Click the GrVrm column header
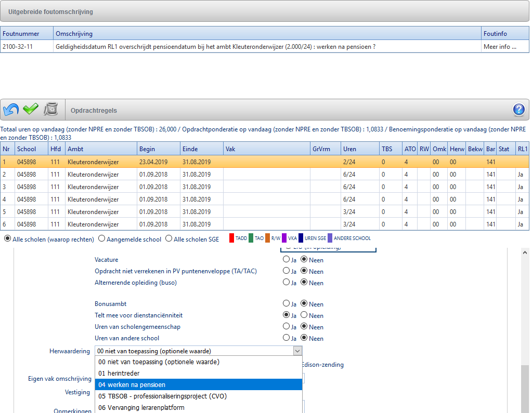532x413 pixels. tap(326, 149)
